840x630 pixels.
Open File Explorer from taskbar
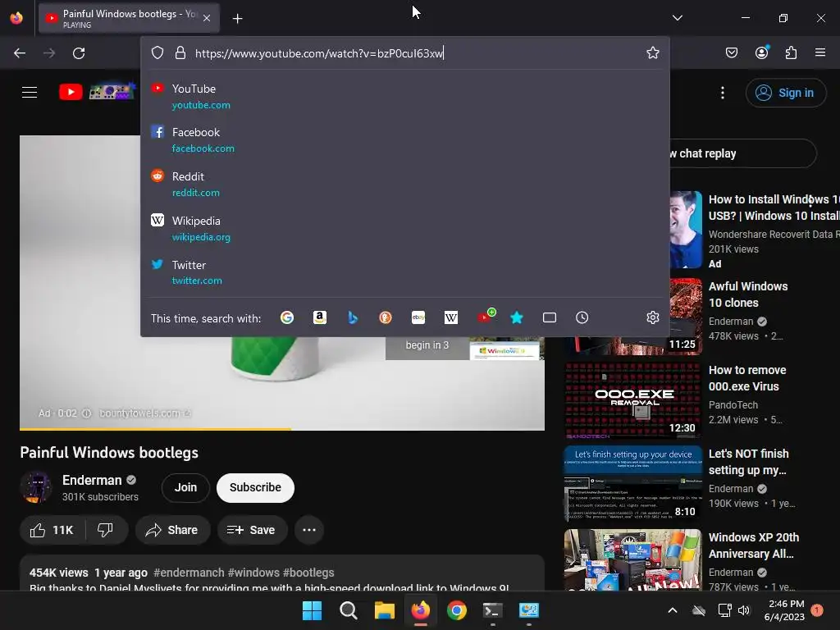384,610
